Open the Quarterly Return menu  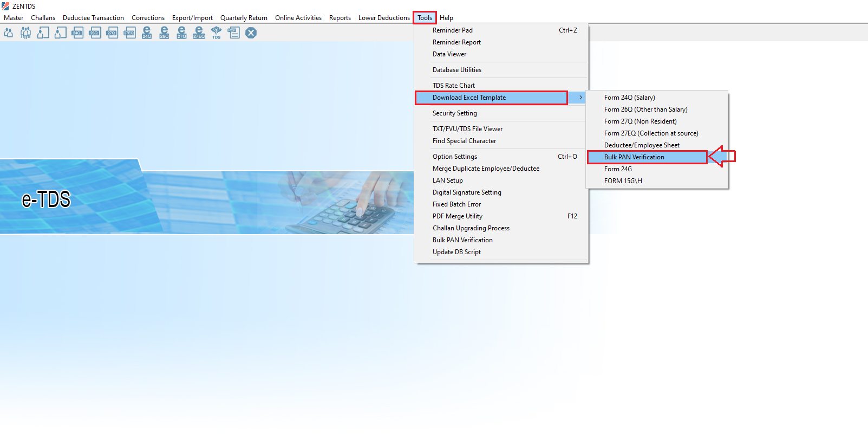(244, 18)
